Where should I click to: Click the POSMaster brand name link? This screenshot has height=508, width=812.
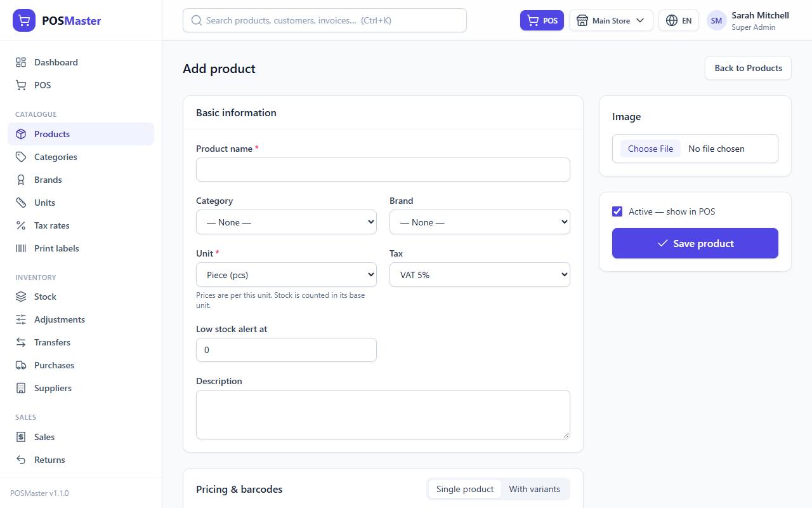(x=71, y=20)
